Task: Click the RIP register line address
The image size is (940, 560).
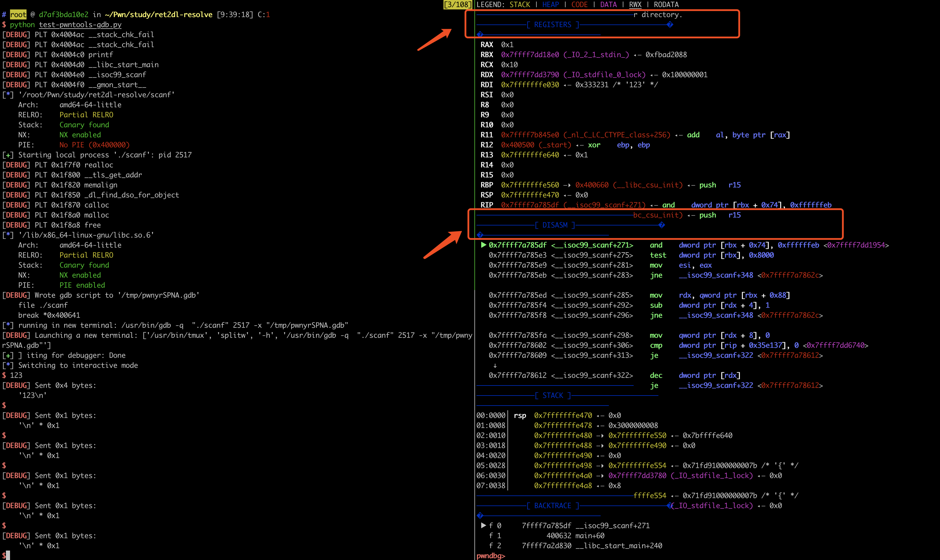Action: (x=530, y=205)
